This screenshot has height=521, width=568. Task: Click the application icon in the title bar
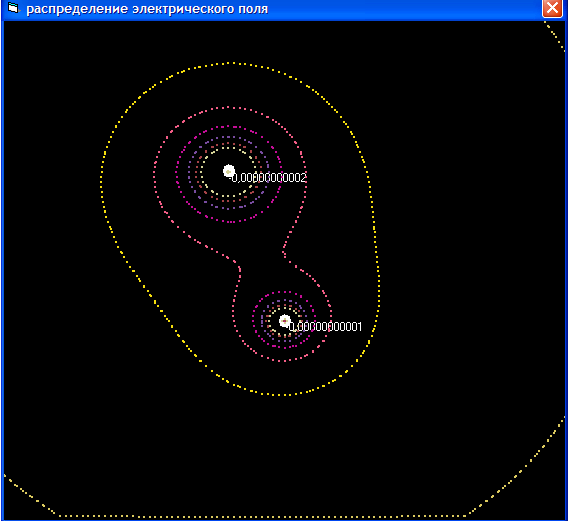(13, 8)
